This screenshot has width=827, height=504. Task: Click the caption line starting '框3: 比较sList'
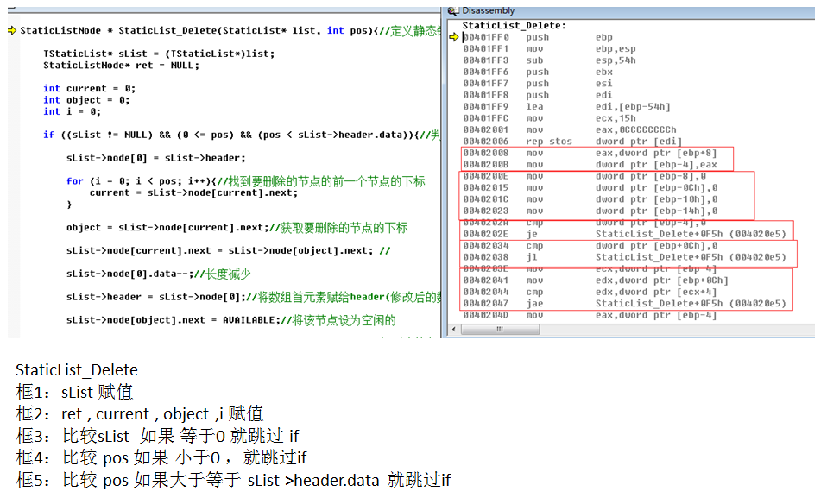[157, 437]
